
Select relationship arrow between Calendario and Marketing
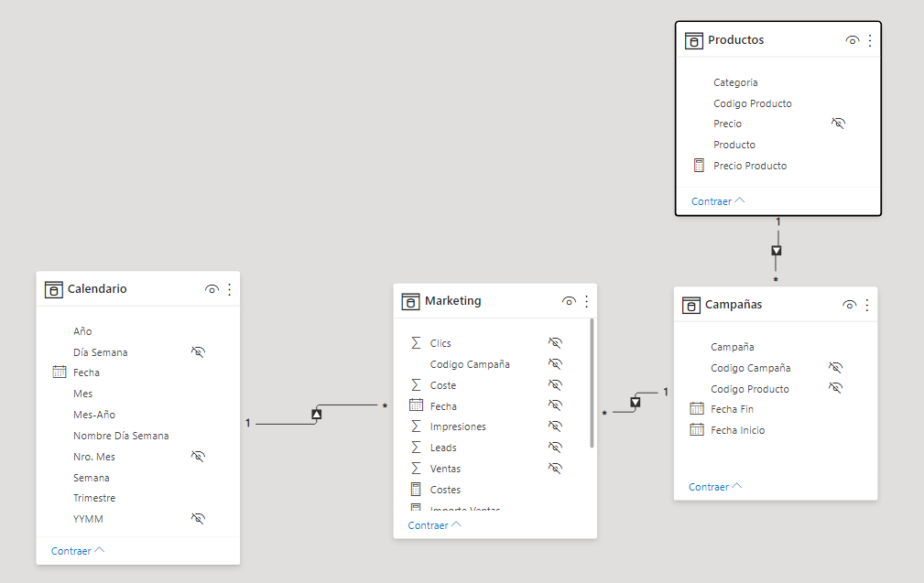[x=317, y=414]
